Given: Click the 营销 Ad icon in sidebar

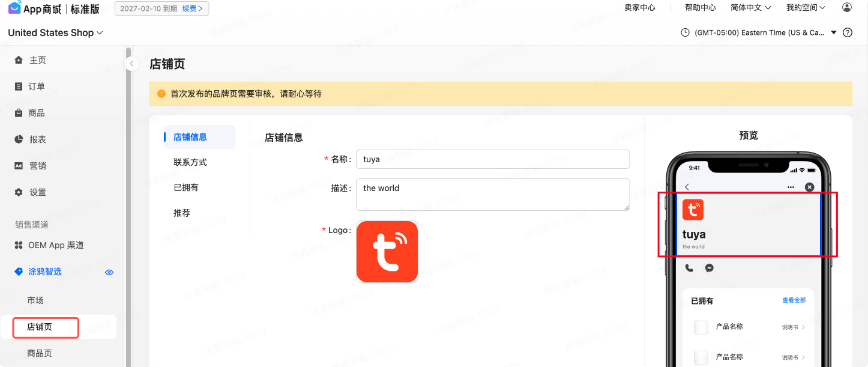Looking at the screenshot, I should (19, 166).
